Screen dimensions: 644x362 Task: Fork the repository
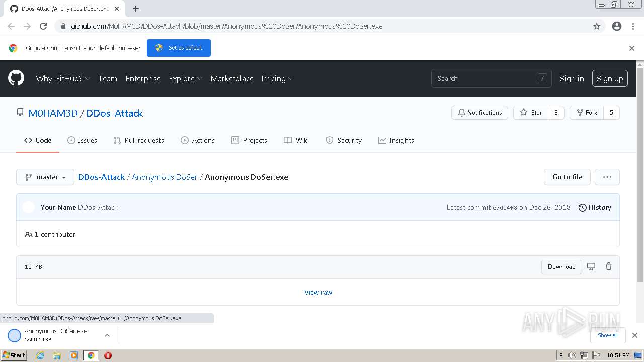click(x=587, y=113)
